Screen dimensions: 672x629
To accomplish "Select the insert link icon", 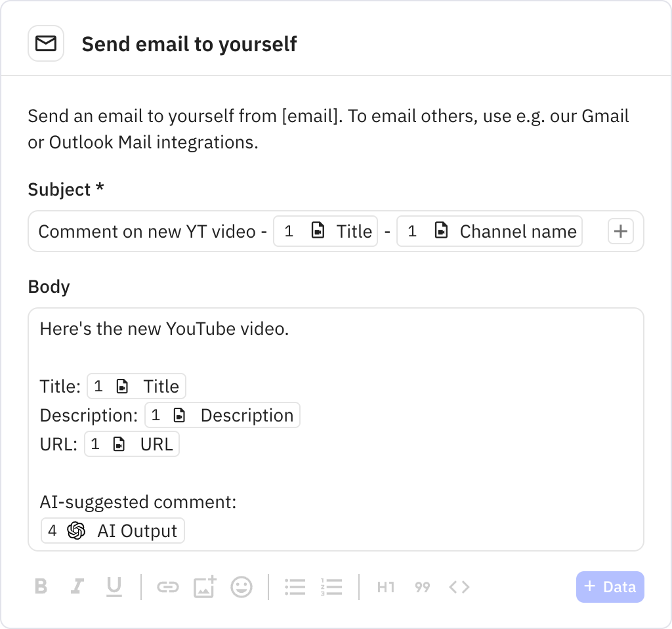I will pos(167,587).
